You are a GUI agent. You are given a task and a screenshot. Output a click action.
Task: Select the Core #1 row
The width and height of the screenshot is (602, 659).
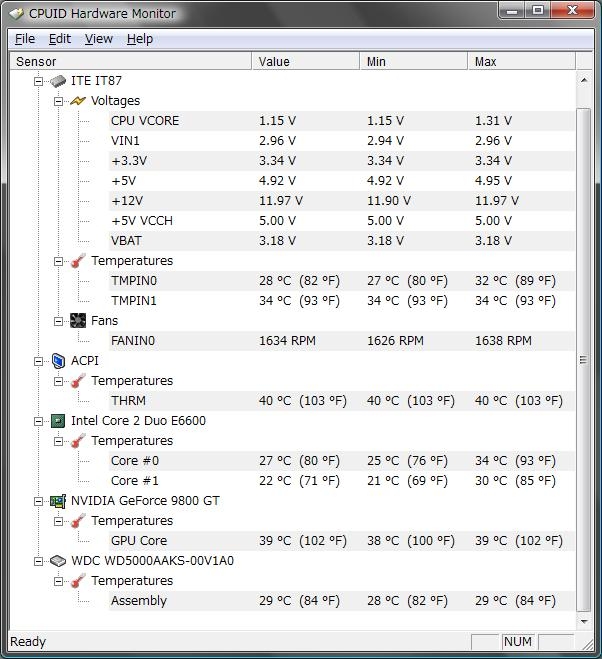point(342,481)
